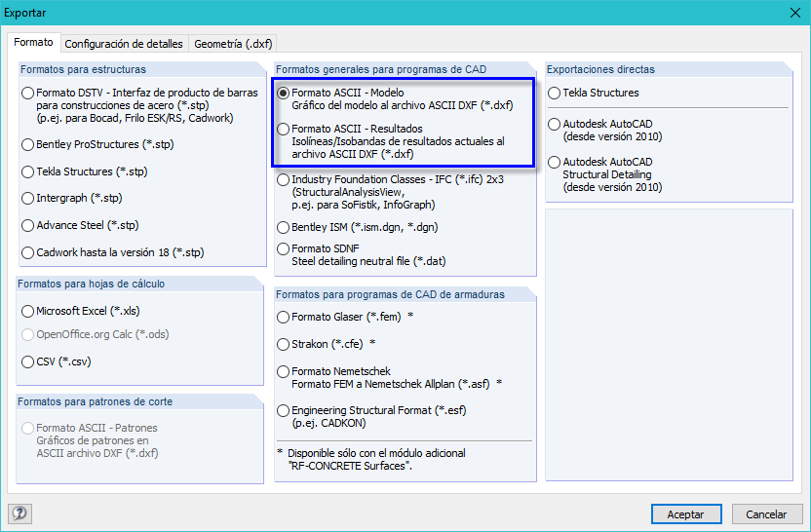811x532 pixels.
Task: Open Configuración de detalles tab
Action: click(x=124, y=44)
